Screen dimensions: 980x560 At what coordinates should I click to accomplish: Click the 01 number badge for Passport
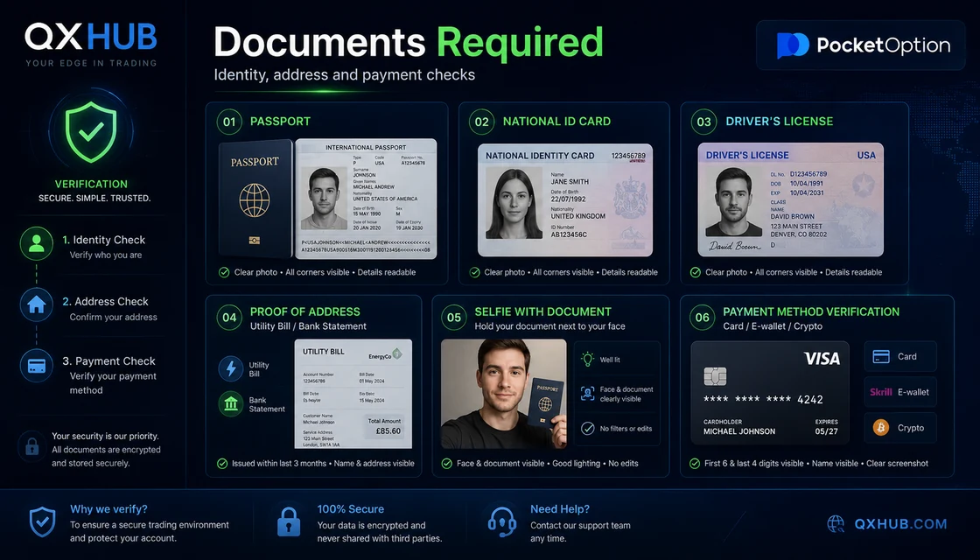pos(229,122)
